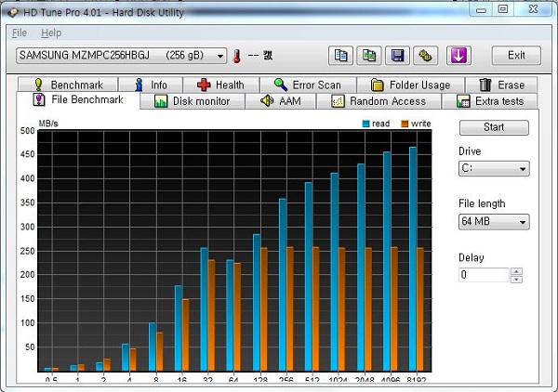558x392 pixels.
Task: Switch to the AAM tab
Action: click(281, 101)
